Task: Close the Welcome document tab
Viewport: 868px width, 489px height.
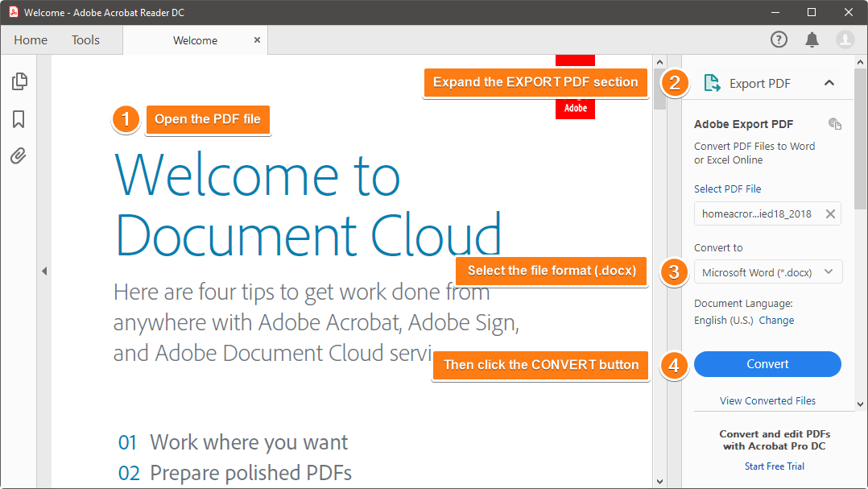Action: click(257, 39)
